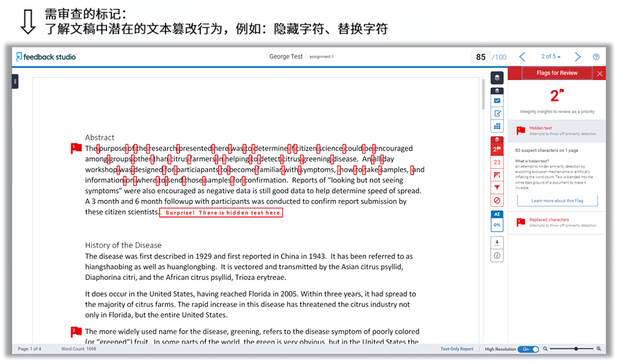The height and width of the screenshot is (364, 618).
Task: Click the score field showing 85
Action: coord(481,57)
